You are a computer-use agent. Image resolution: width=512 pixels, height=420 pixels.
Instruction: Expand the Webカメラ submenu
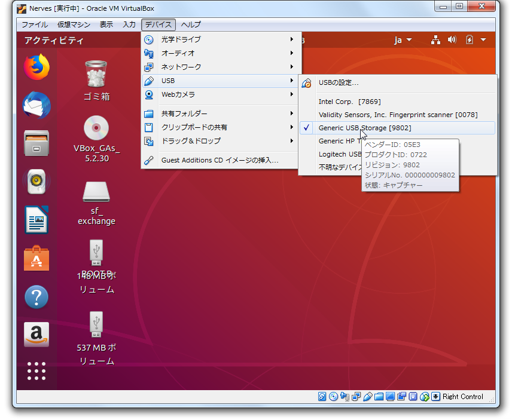[220, 94]
